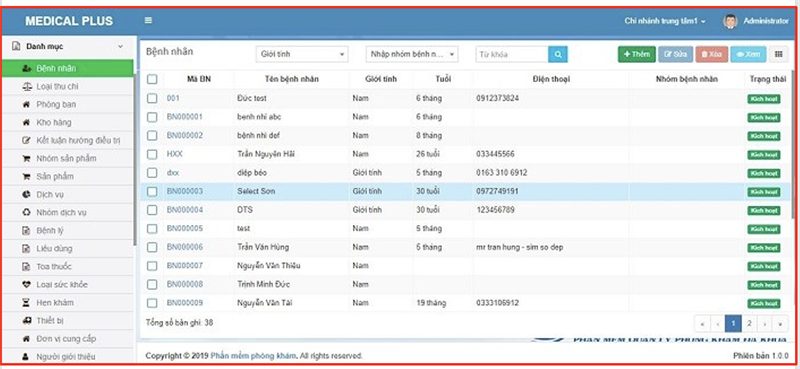
Task: Click the home icon beside Kho hàng
Action: [x=27, y=122]
